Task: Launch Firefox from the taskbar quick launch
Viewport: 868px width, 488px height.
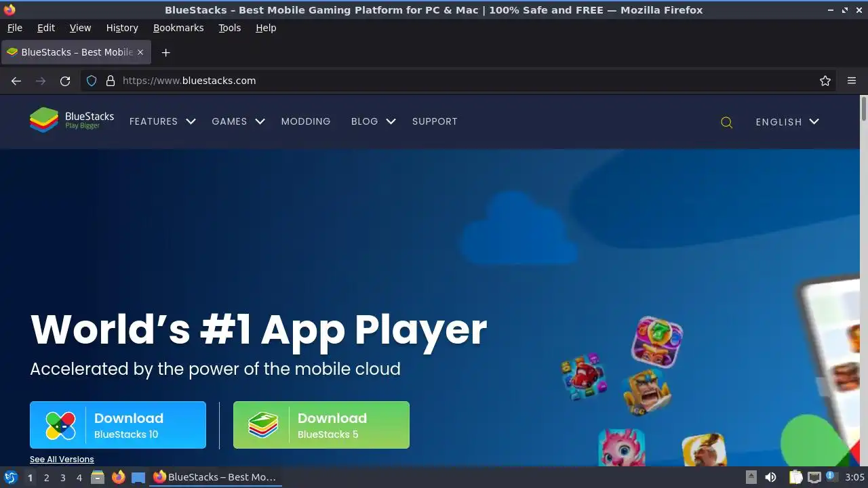Action: point(118,477)
